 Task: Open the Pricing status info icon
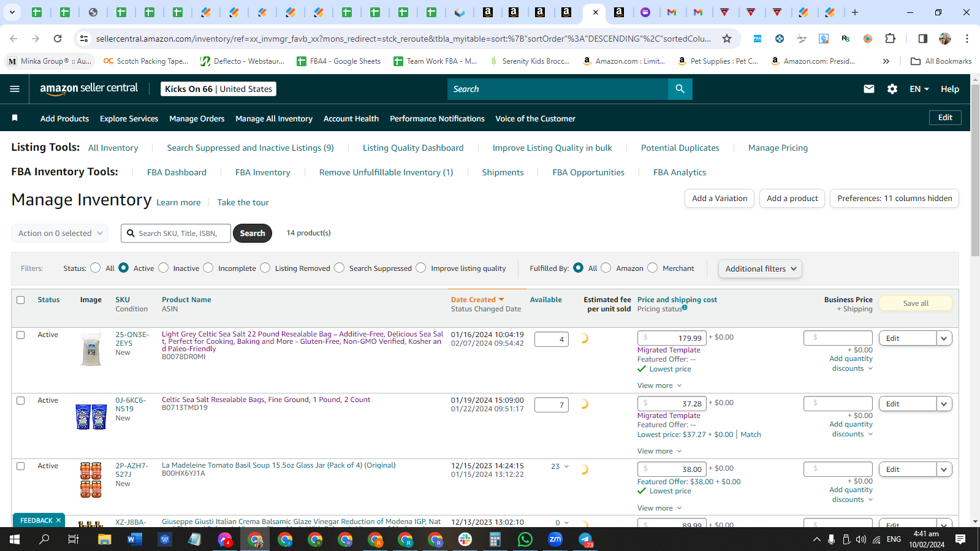pyautogui.click(x=685, y=308)
